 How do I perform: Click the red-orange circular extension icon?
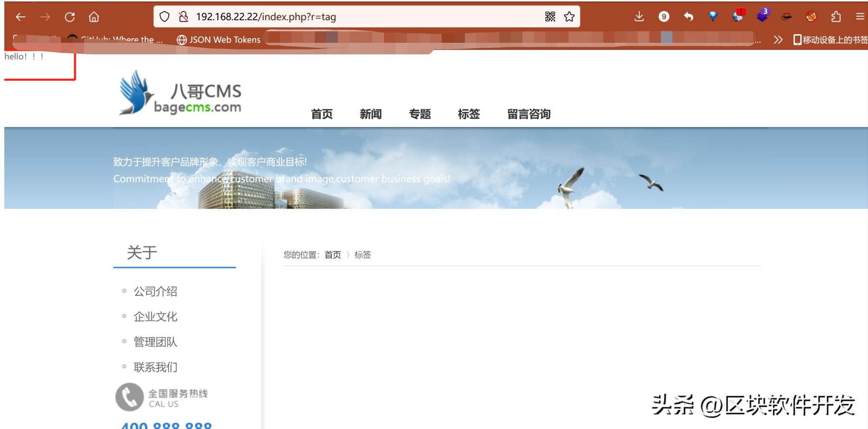click(811, 17)
